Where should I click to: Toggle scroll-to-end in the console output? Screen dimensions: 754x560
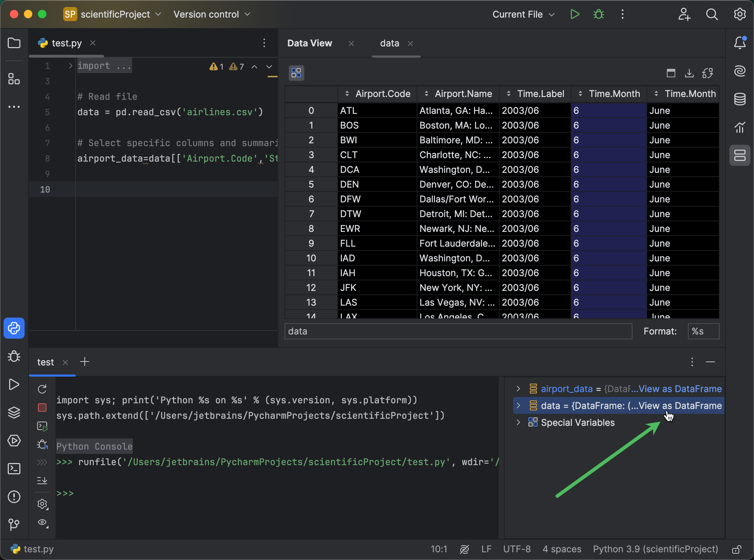(x=42, y=480)
